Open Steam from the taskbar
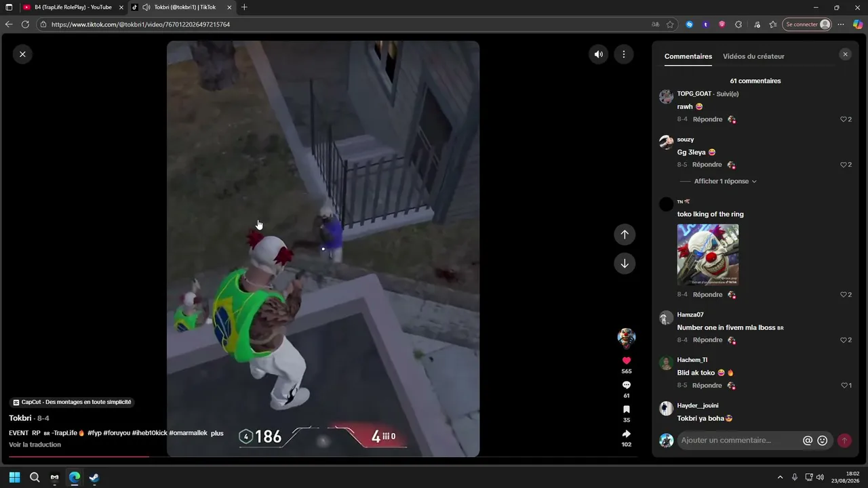 tap(94, 477)
